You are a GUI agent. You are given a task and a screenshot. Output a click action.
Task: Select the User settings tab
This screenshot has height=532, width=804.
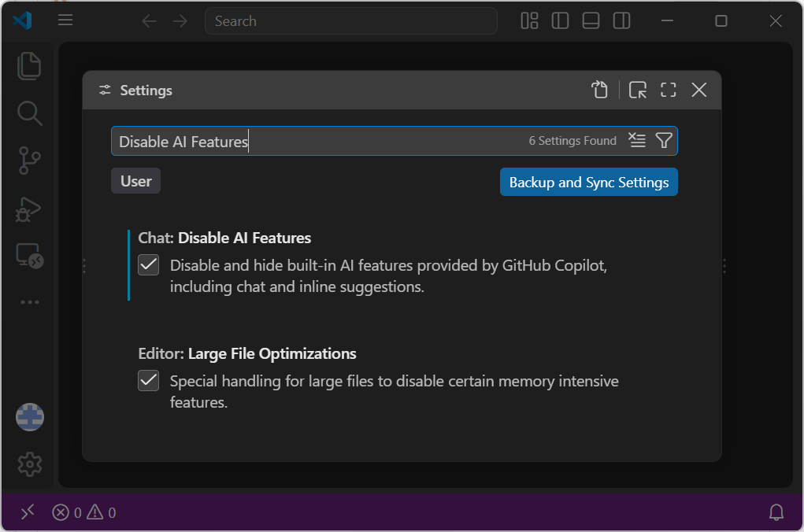(136, 181)
